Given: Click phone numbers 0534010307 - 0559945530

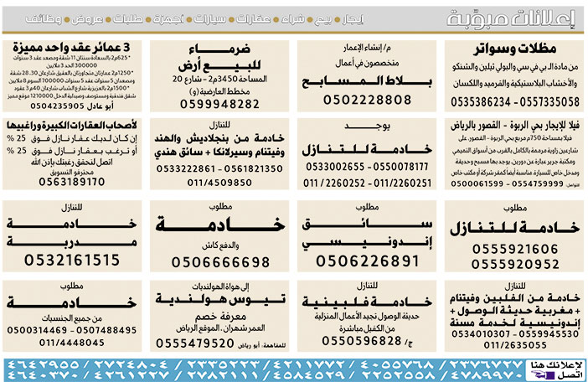Looking at the screenshot, I should [515, 333].
